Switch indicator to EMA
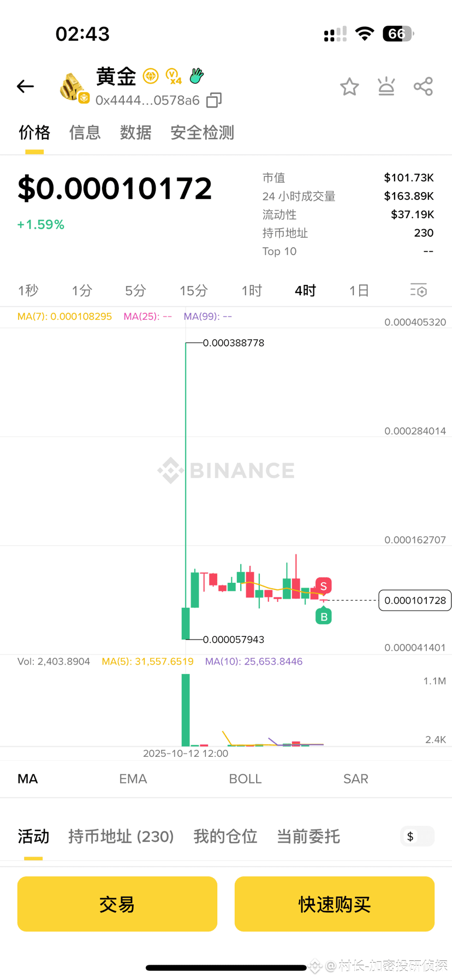This screenshot has height=980, width=452. pos(133,779)
